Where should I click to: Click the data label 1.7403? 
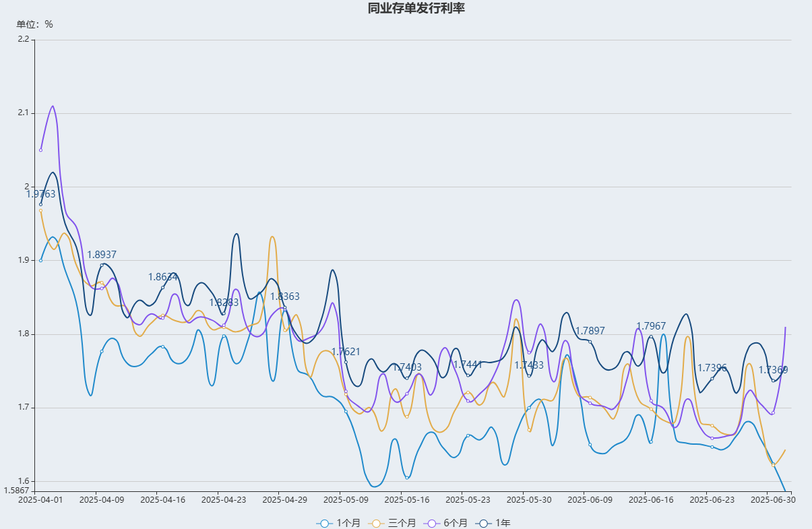click(x=407, y=367)
